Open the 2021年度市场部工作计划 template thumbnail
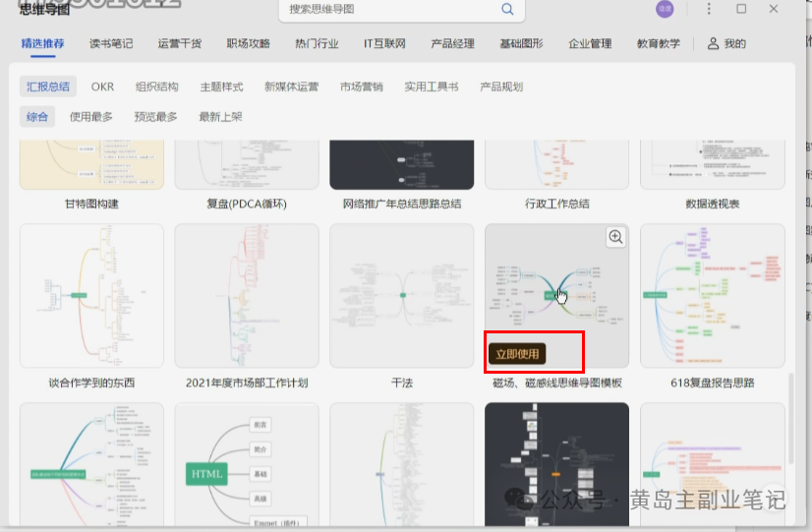 (x=247, y=296)
